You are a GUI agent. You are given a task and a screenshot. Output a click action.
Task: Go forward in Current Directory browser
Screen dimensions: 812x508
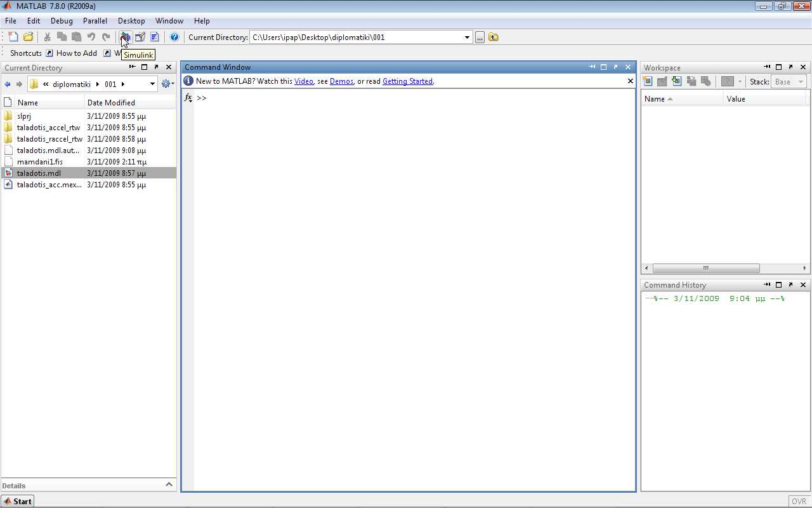(19, 84)
